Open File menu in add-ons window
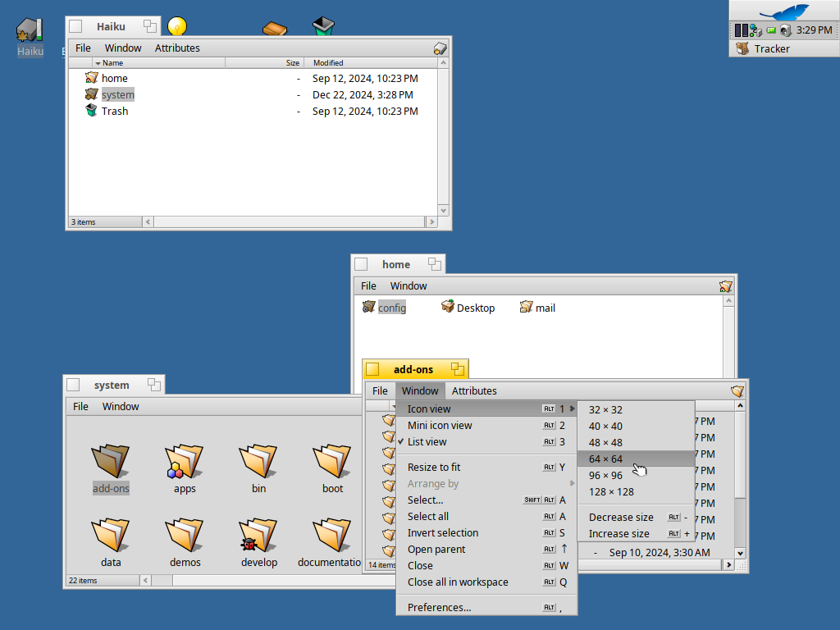This screenshot has height=630, width=840. coord(380,391)
